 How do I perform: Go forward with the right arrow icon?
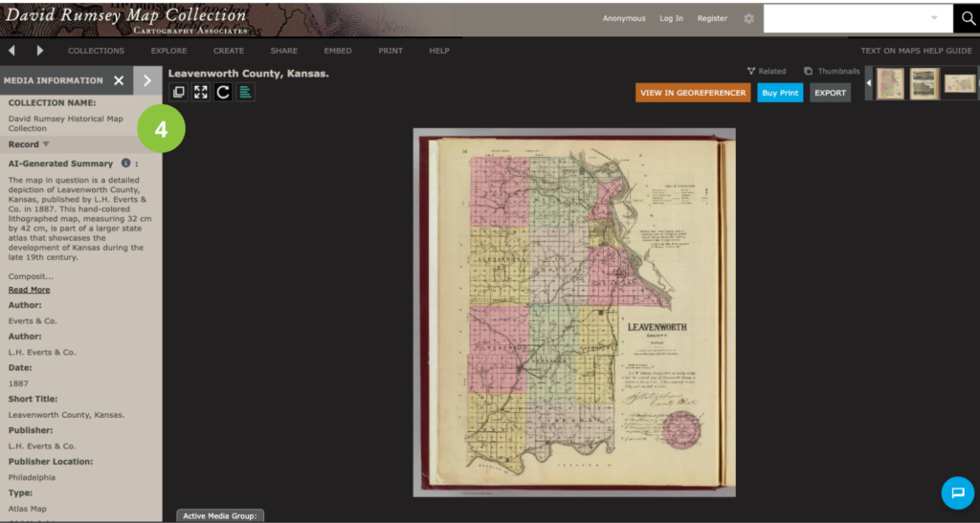tap(40, 51)
